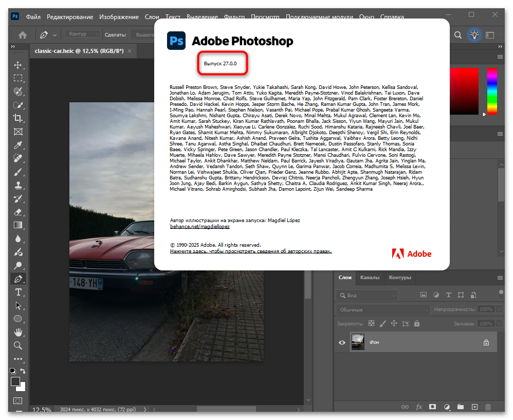Pick the Horizontal Type tool
This screenshot has width=513, height=420.
[19, 293]
